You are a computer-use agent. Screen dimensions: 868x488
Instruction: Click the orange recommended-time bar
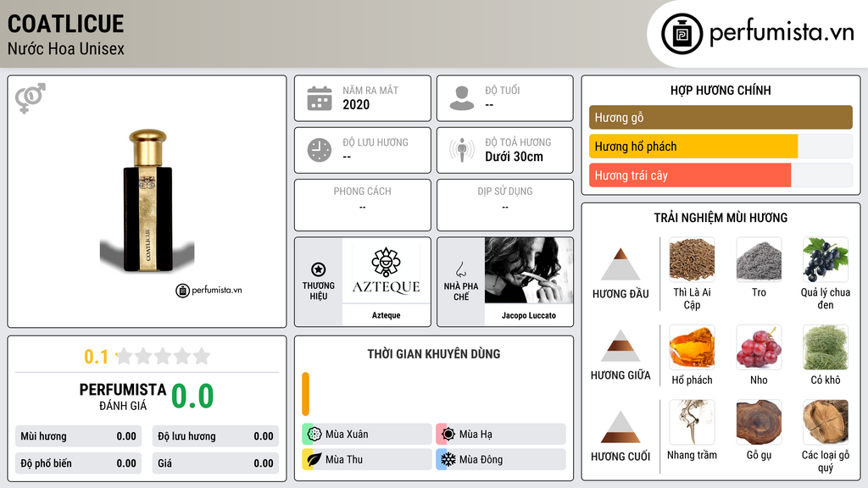click(305, 394)
